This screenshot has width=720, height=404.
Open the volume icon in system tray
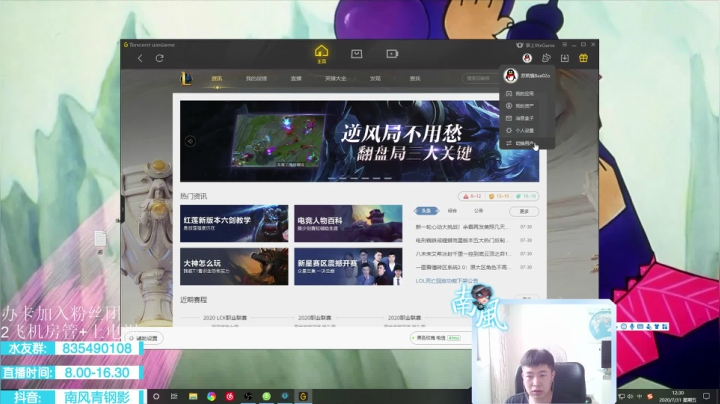click(x=630, y=396)
